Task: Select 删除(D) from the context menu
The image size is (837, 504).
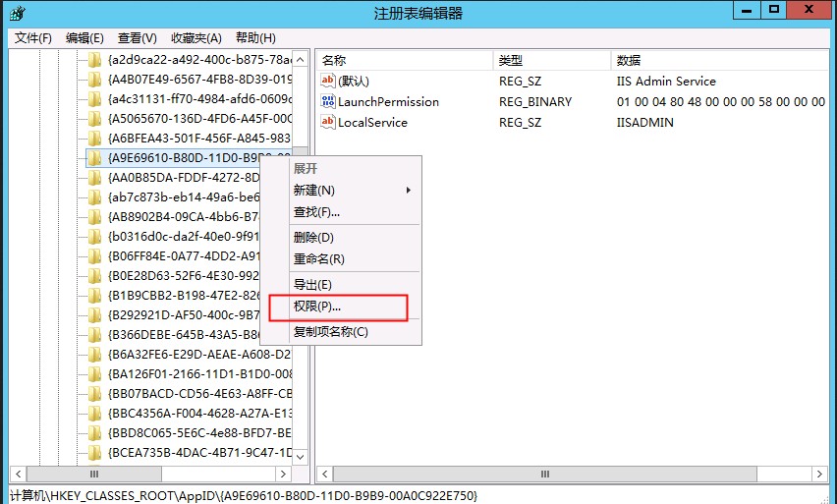Action: (x=313, y=237)
